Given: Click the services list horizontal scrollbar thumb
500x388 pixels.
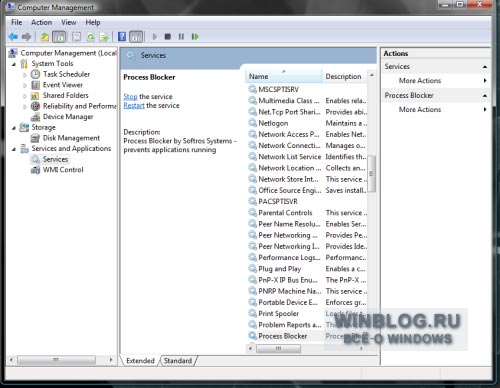Looking at the screenshot, I should tap(278, 348).
